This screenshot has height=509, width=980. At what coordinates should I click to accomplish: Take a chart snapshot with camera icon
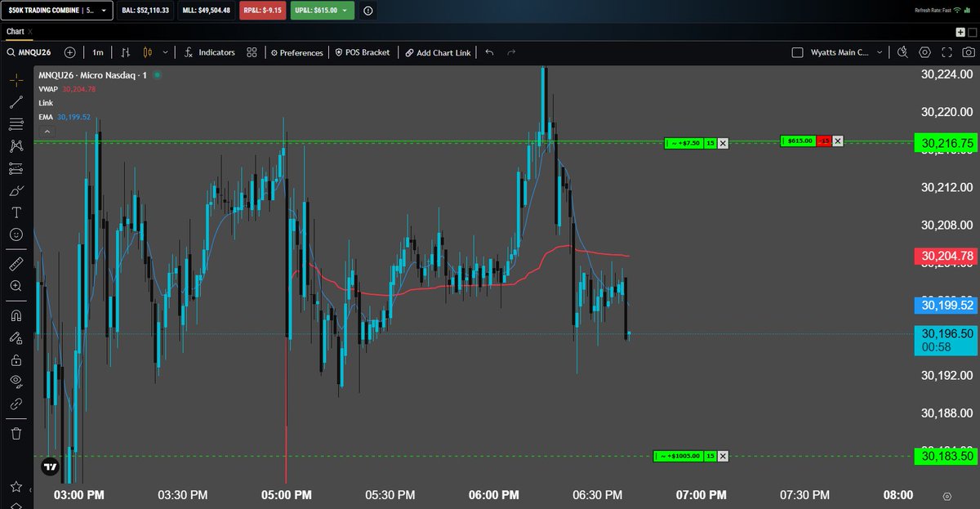coord(969,52)
